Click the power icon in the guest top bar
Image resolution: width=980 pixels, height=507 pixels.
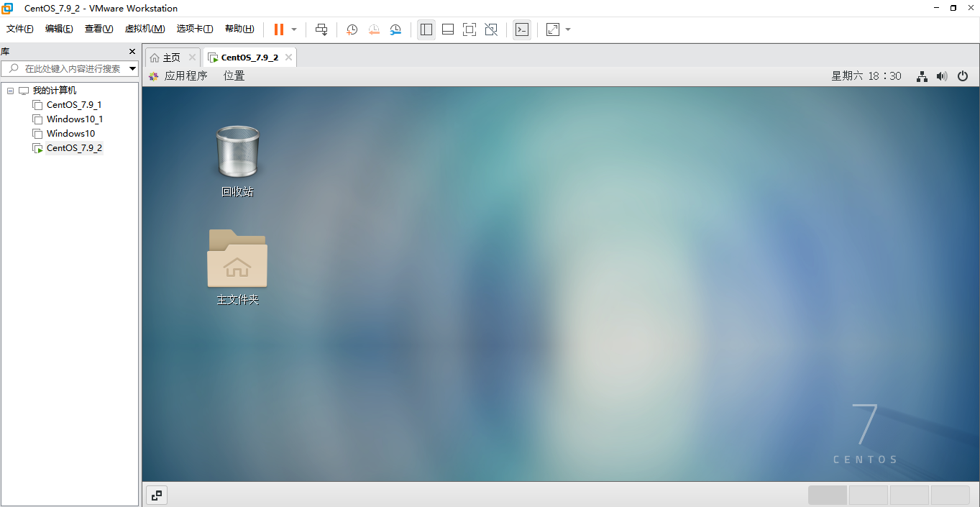coord(963,76)
